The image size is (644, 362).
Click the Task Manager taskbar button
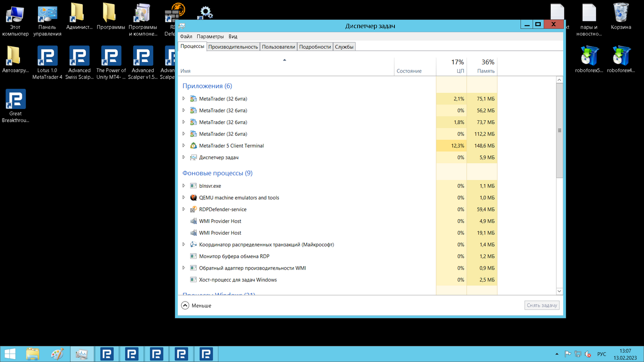tap(82, 354)
